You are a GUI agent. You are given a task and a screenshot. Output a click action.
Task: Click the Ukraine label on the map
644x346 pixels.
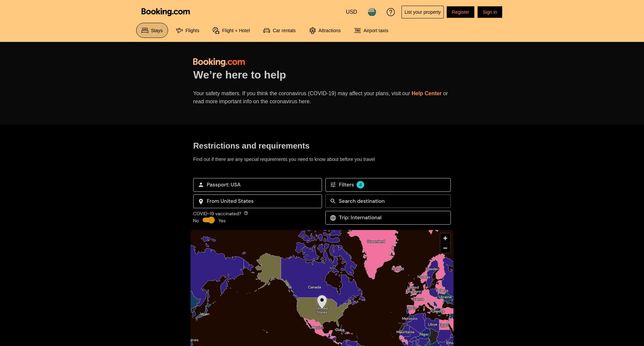click(445, 297)
